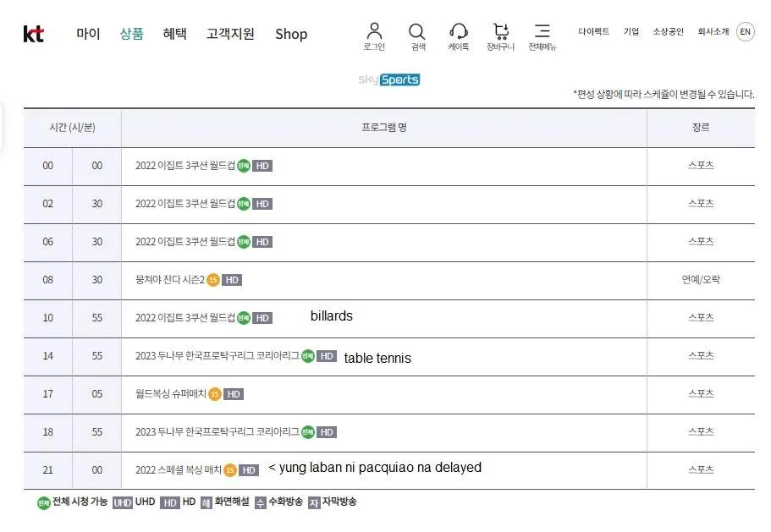Viewport: 771px width, 532px height.
Task: Open the 전체메뉴 hamburger menu
Action: coord(542,36)
